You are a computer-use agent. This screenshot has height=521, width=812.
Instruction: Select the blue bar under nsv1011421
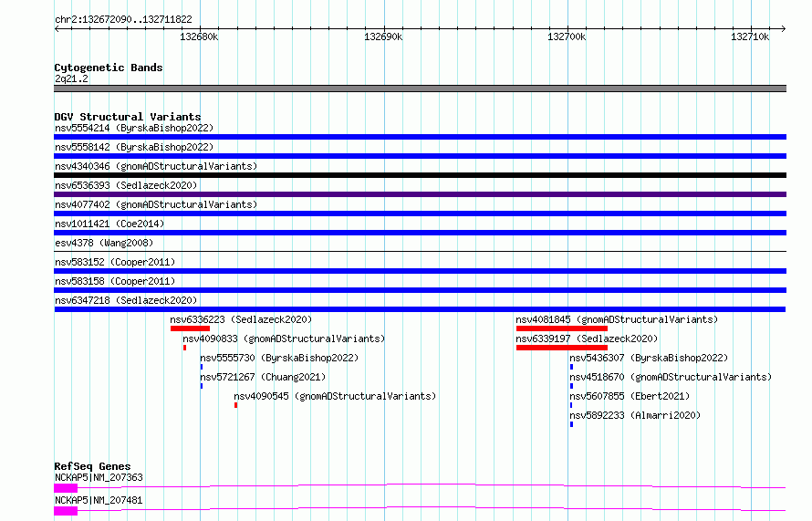coord(420,233)
